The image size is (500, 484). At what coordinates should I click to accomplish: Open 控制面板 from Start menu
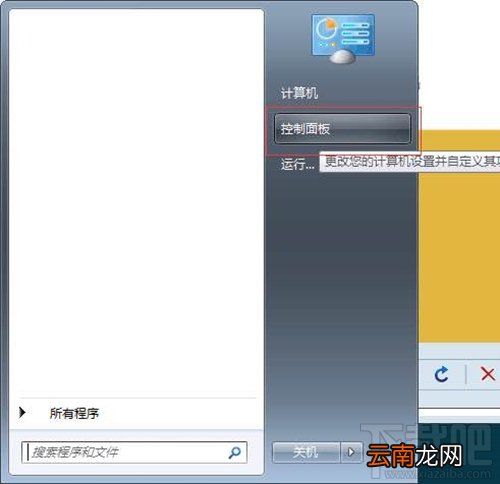[342, 129]
